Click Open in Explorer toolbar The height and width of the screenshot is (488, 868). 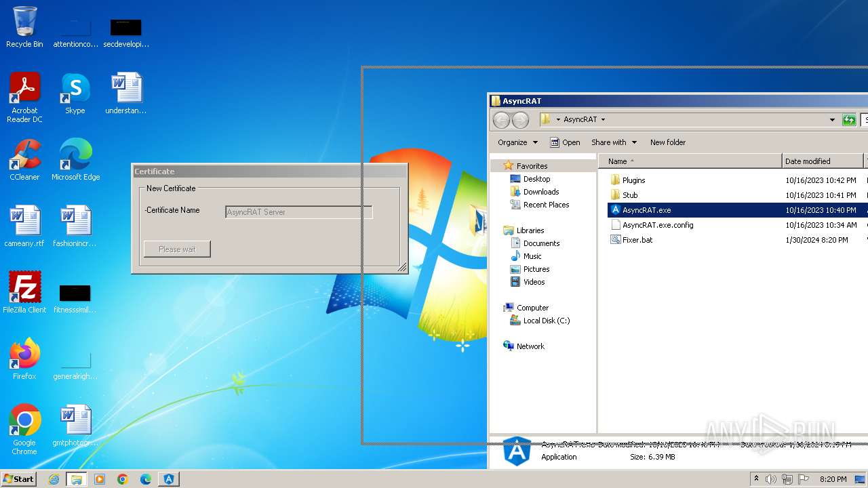tap(565, 142)
